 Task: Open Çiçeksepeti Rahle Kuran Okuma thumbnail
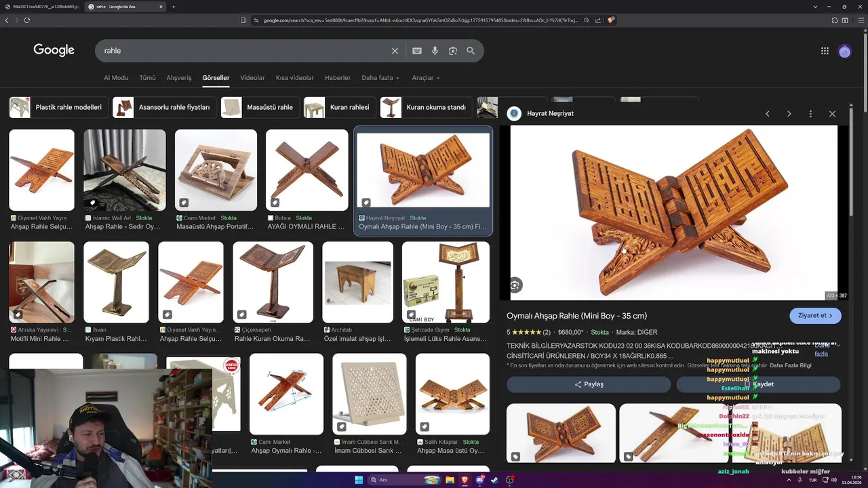(x=273, y=282)
